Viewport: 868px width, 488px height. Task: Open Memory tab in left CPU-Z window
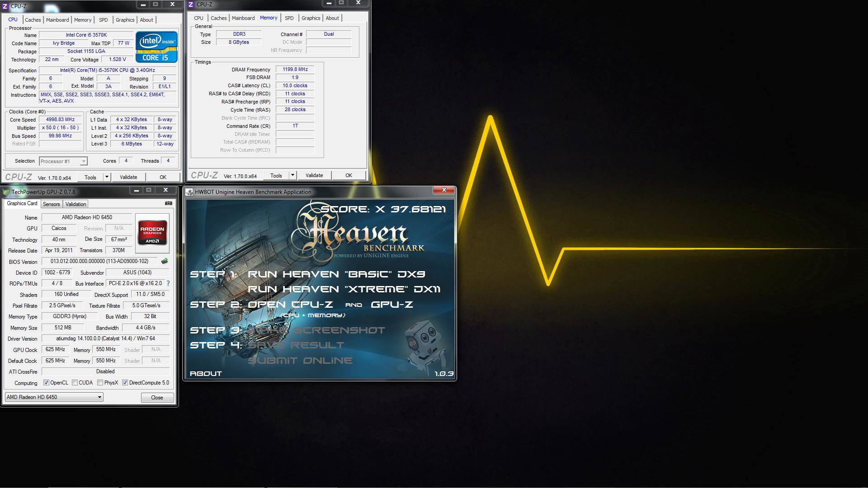tap(83, 20)
